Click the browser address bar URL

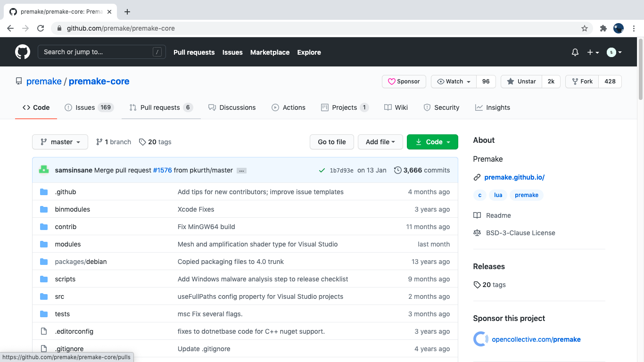[x=121, y=28]
